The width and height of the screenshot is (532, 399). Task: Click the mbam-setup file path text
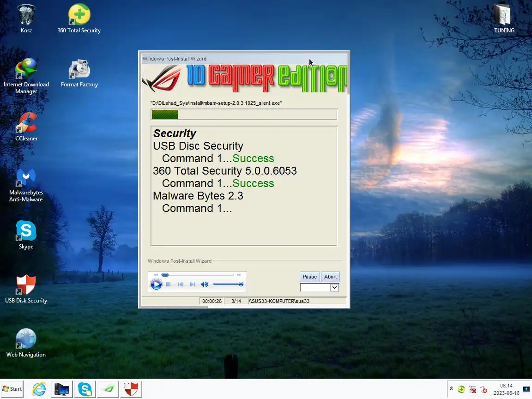pyautogui.click(x=216, y=103)
